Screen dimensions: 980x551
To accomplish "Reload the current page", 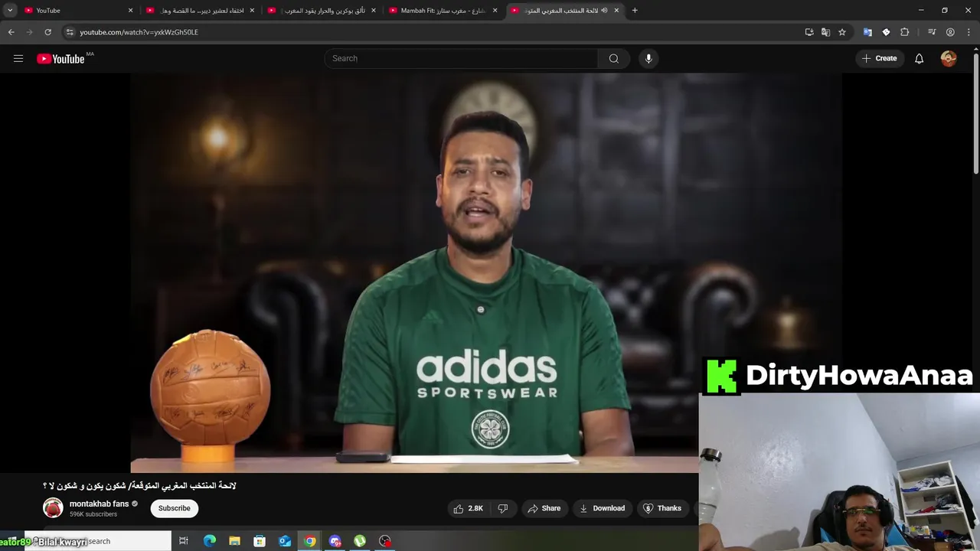I will pos(47,32).
